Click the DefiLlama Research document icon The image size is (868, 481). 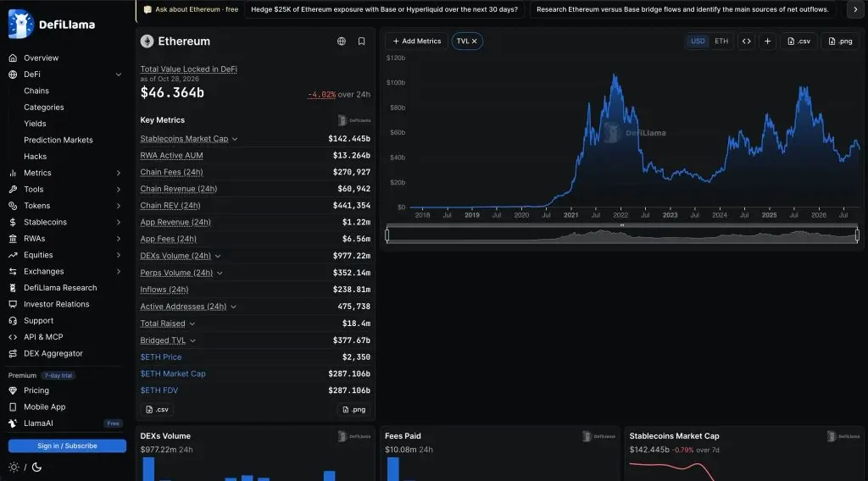coord(13,288)
